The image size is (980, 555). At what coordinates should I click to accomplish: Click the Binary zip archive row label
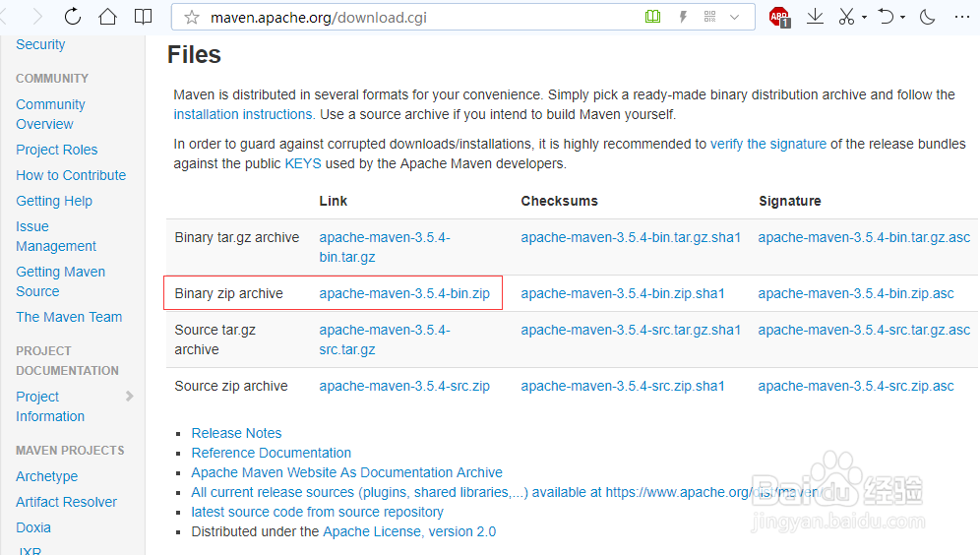pyautogui.click(x=228, y=294)
